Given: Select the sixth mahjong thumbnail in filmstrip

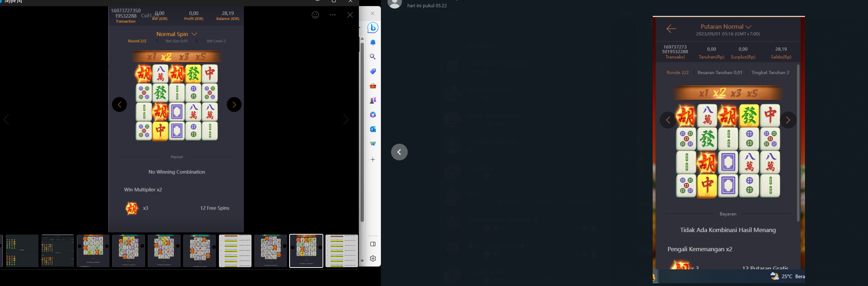Looking at the screenshot, I should point(200,251).
